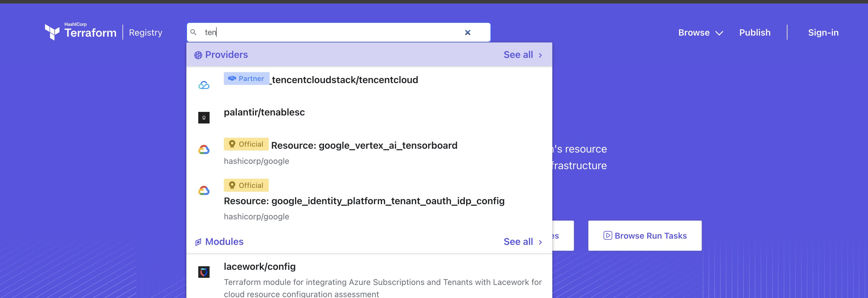Click the Providers See all chevron
This screenshot has height=298, width=868.
tap(540, 55)
